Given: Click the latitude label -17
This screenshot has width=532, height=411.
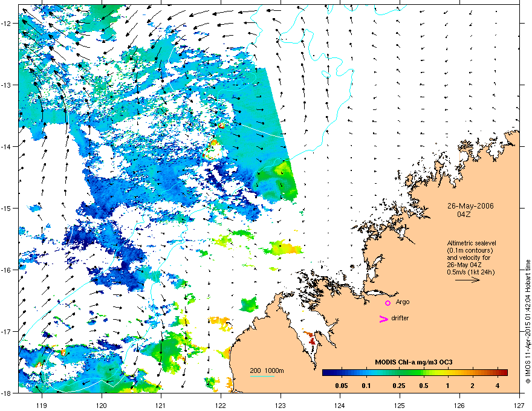Looking at the screenshot, I should tap(7, 331).
